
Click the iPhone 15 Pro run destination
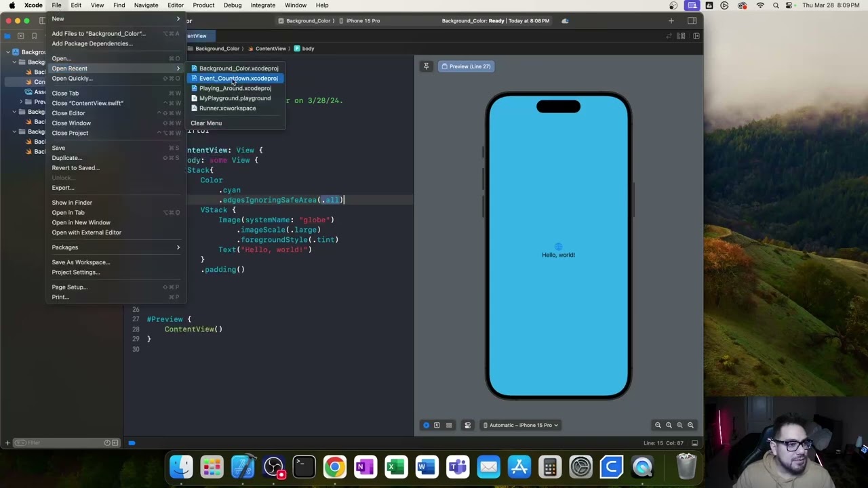[359, 20]
